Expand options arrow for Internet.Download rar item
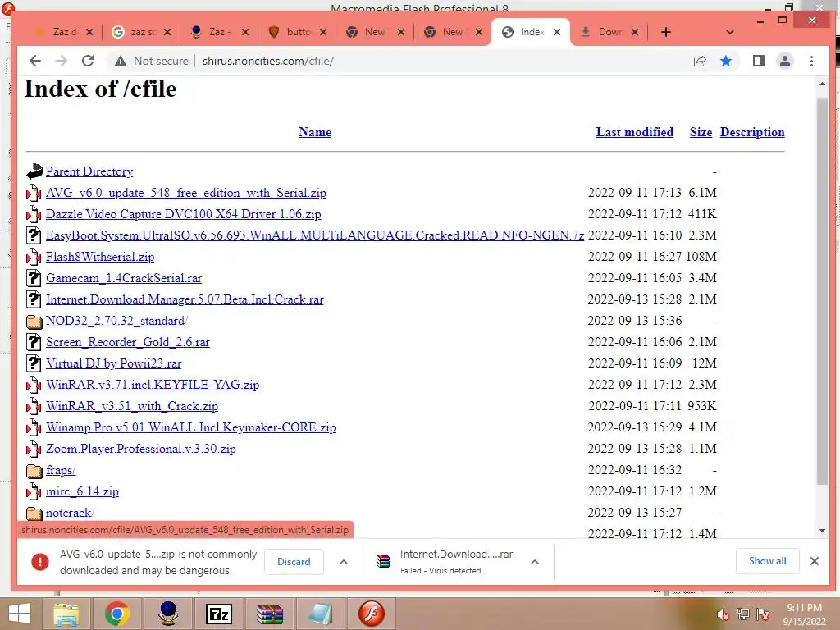Viewport: 840px width, 630px height. coord(535,562)
